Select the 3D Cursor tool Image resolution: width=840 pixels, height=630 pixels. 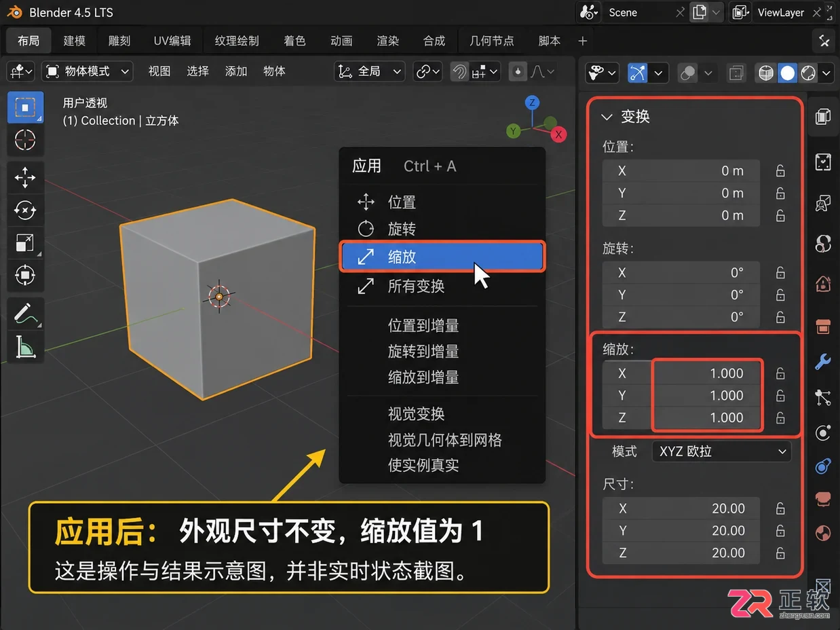25,140
